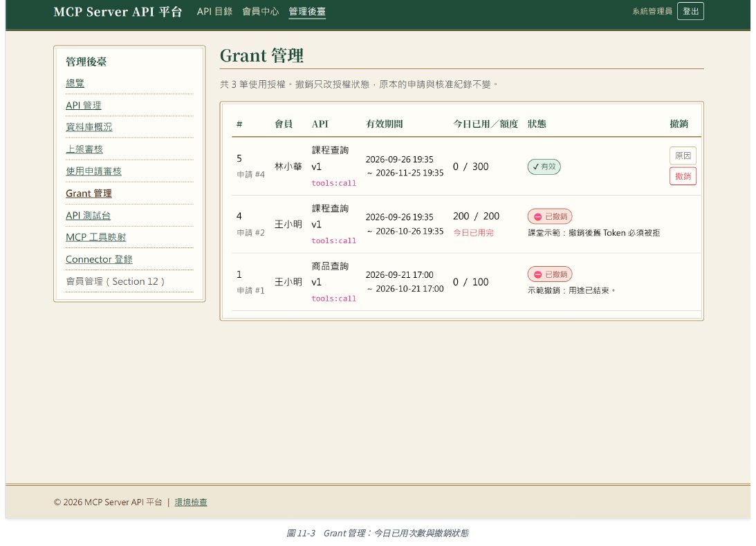This screenshot has width=756, height=546.
Task: Click the date 2026-10-21 17:00
Action: point(409,289)
